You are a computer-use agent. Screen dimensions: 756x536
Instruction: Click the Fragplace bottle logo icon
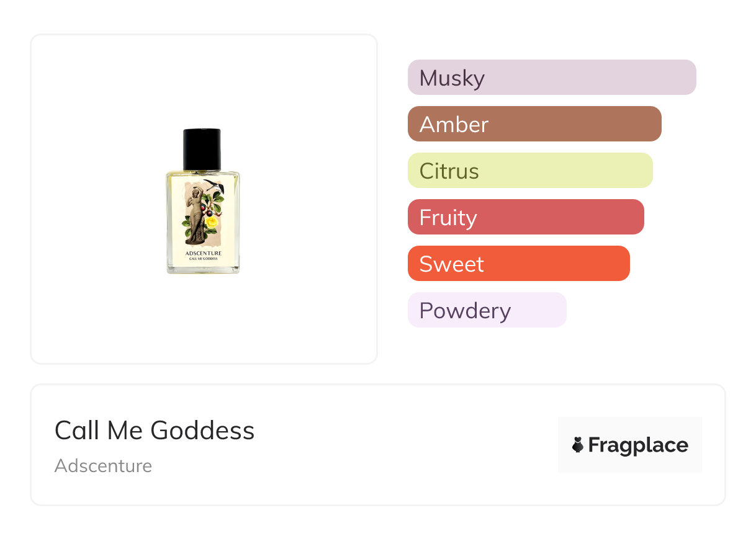point(578,445)
